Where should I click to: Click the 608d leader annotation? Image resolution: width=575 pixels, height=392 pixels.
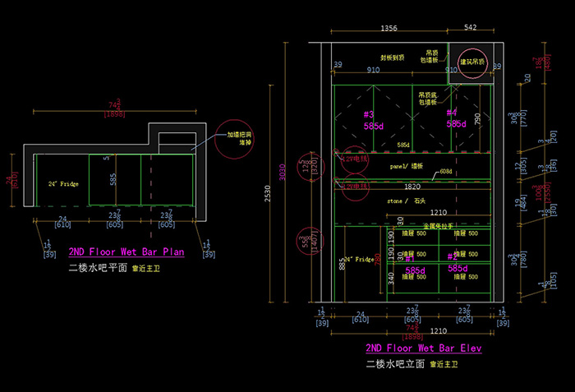click(x=446, y=171)
